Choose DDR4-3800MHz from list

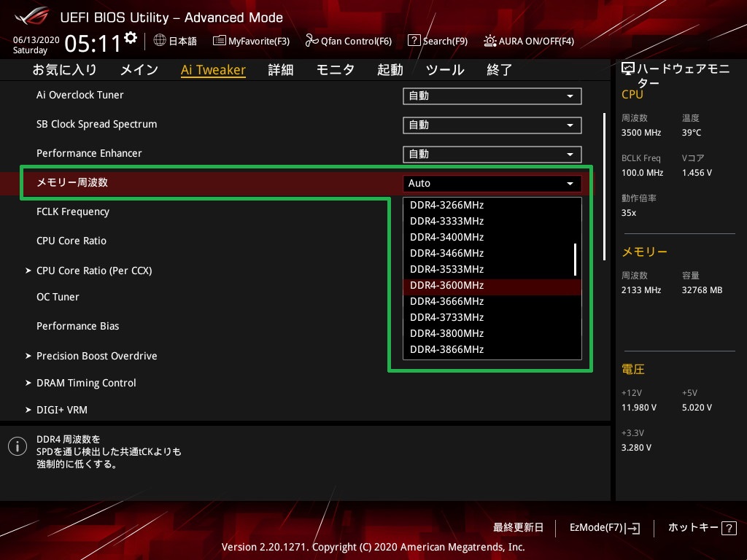coord(492,333)
